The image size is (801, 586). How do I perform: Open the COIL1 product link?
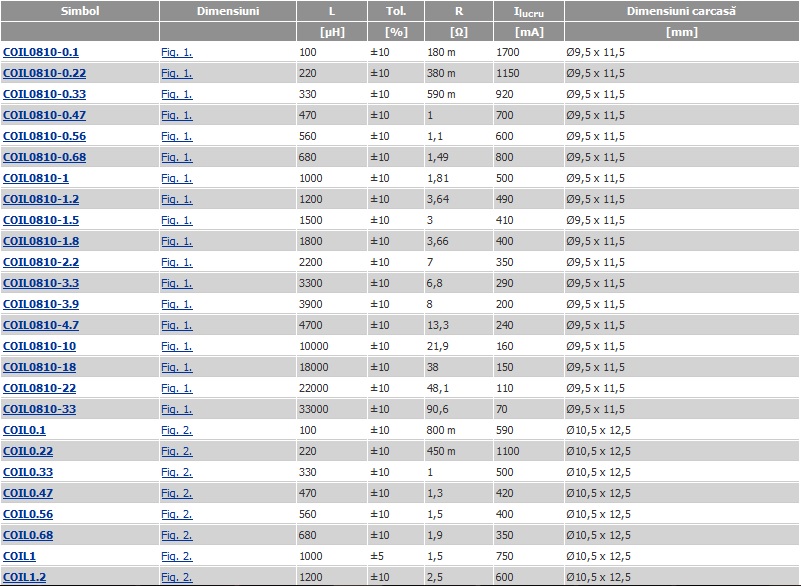pyautogui.click(x=18, y=556)
